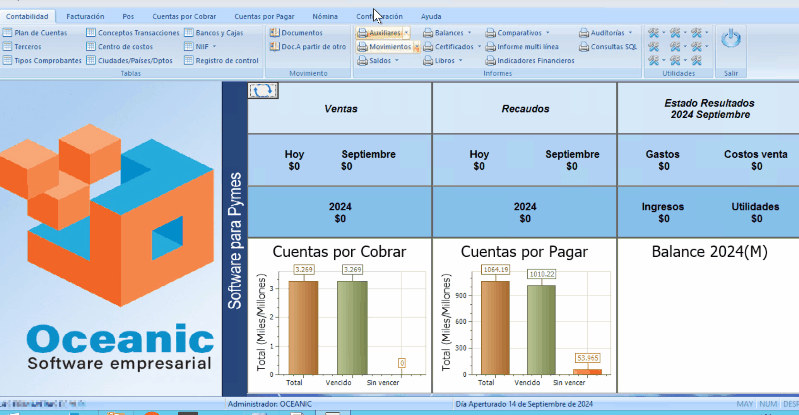
Task: Open Registro de control
Action: point(221,60)
